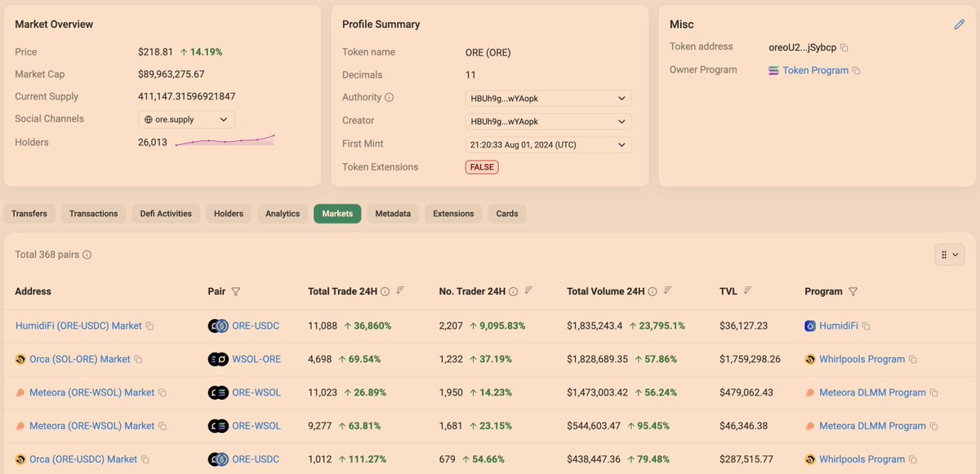
Task: Copy the Token Program owner address
Action: point(857,71)
